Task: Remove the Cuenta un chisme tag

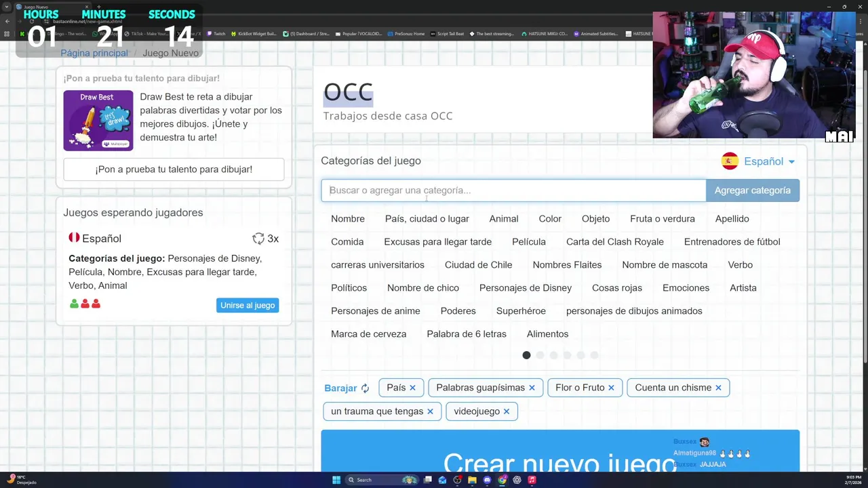Action: click(x=718, y=388)
